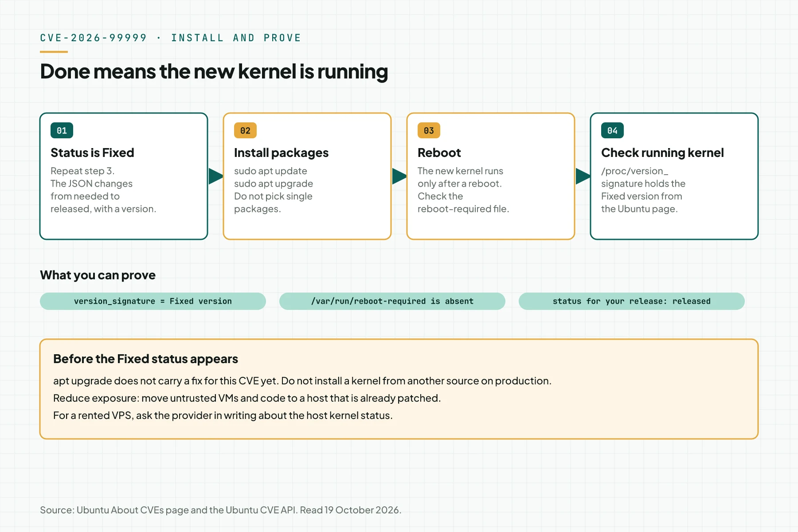Click the 'reboot-required file.' line
This screenshot has height=532, width=798.
(463, 209)
